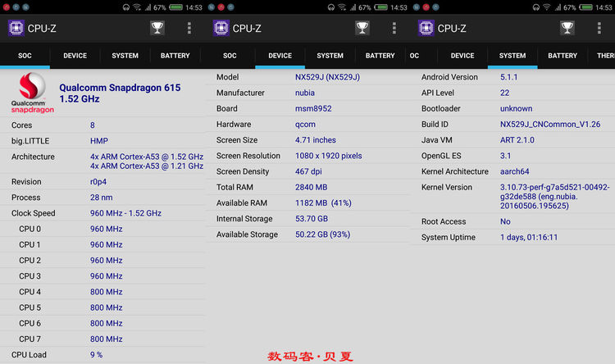Click the Available Storage value 50.22 GB (93%)
Screen dimensions: 615x364
(323, 234)
